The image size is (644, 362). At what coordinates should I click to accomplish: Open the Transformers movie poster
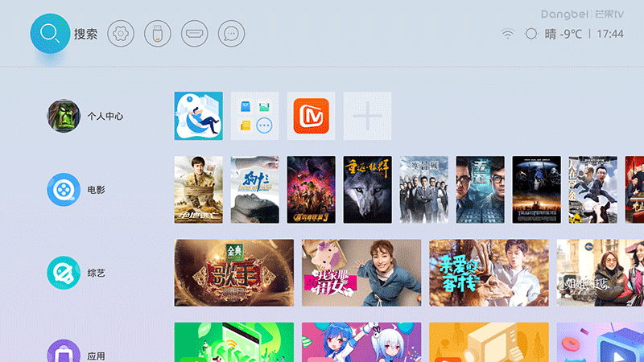(x=536, y=190)
